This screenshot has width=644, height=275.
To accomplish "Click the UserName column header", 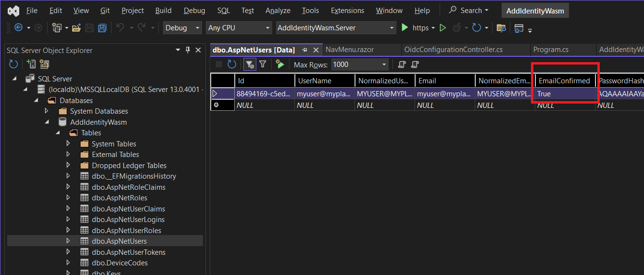I will click(x=325, y=80).
